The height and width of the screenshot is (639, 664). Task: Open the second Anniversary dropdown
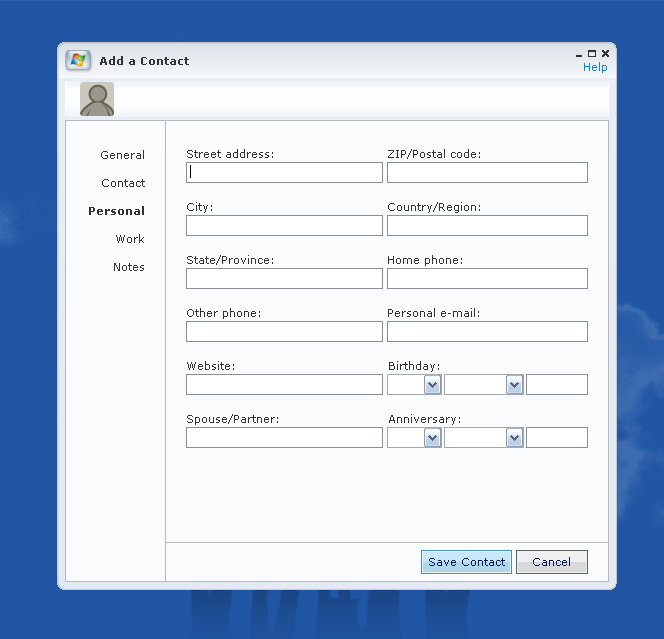coord(514,438)
